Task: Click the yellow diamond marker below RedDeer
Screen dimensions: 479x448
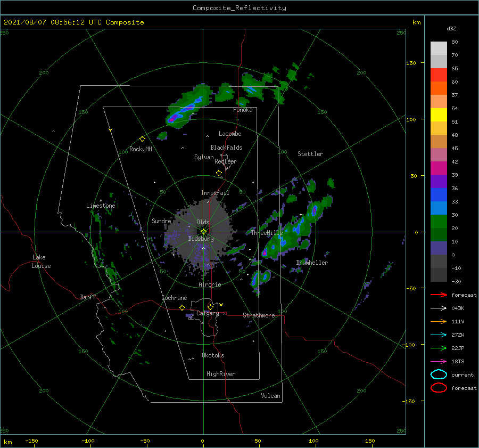Action: tap(219, 173)
